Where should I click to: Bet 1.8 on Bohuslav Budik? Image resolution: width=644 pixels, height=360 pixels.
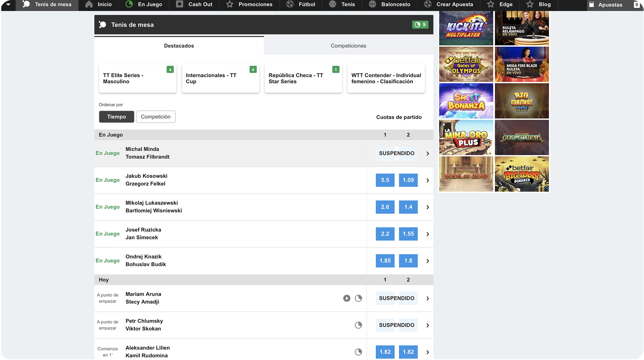pos(408,261)
